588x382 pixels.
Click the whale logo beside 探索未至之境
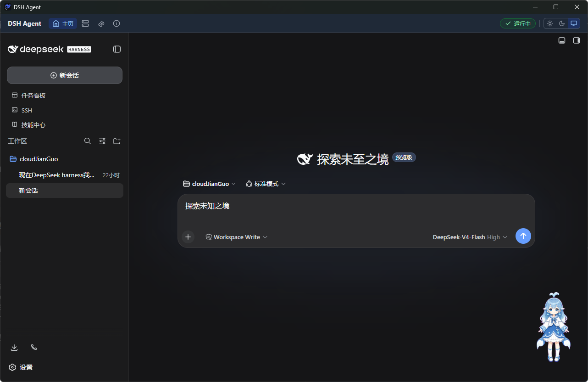click(x=305, y=159)
